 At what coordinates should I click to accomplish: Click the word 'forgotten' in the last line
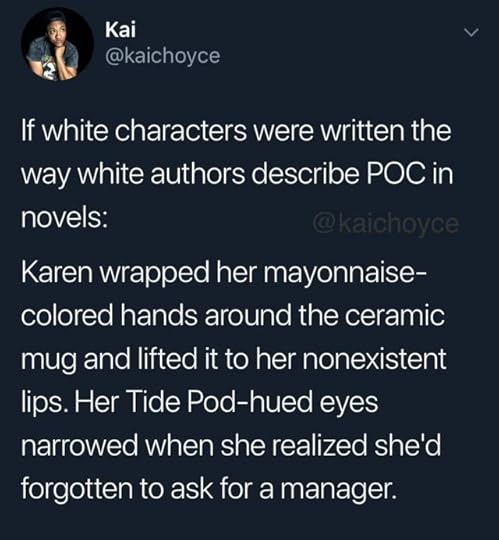pyautogui.click(x=77, y=490)
